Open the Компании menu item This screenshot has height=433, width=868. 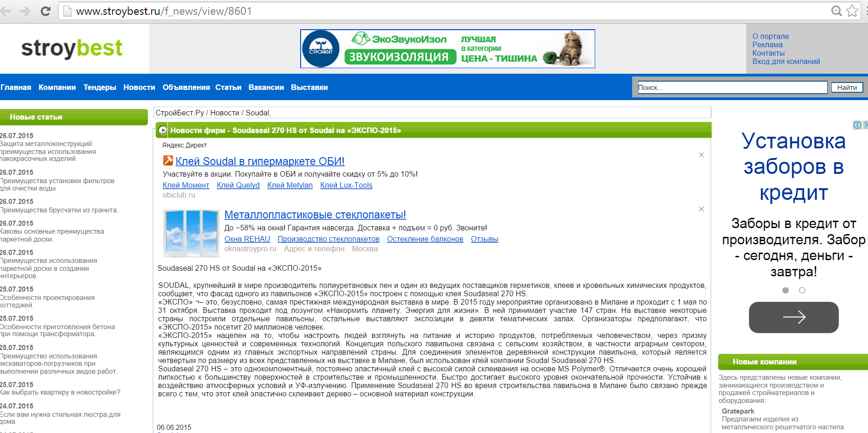(x=57, y=87)
